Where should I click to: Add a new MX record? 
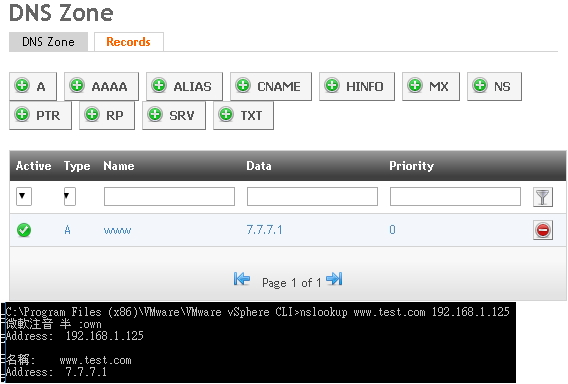[x=431, y=86]
